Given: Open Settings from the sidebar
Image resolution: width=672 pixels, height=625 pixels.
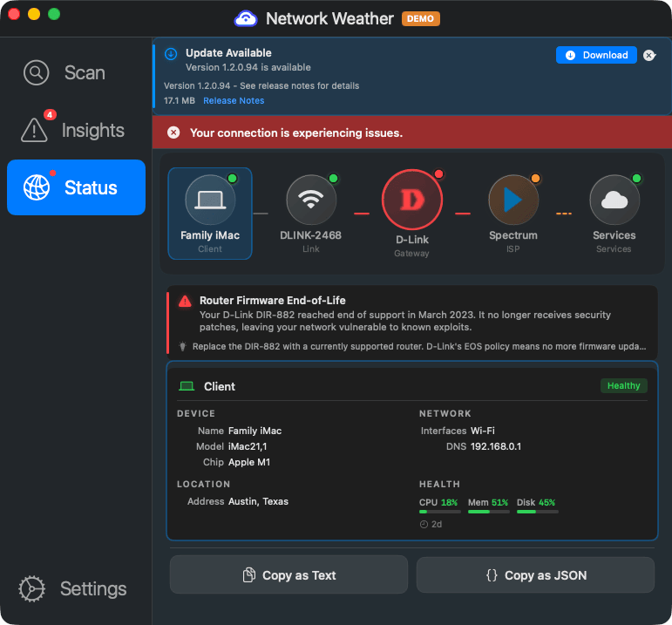Looking at the screenshot, I should click(76, 588).
